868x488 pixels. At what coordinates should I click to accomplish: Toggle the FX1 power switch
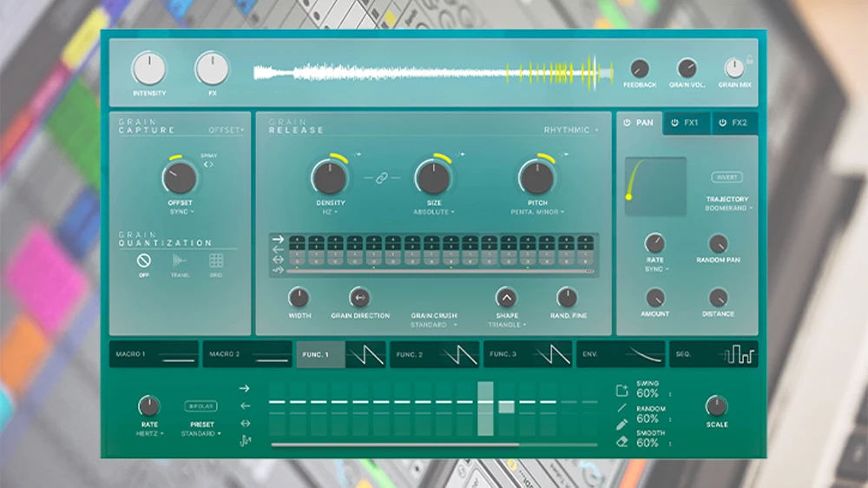tap(675, 123)
